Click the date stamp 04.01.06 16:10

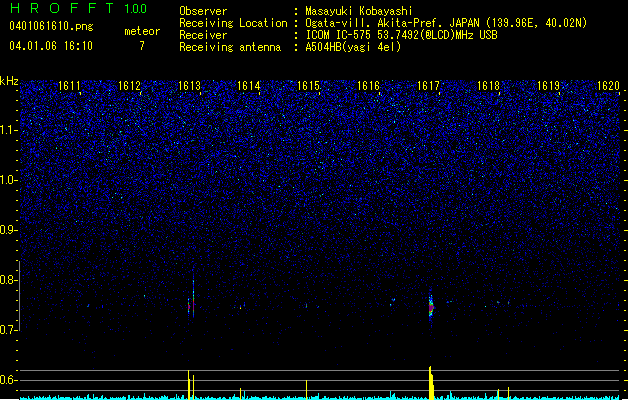[51, 46]
